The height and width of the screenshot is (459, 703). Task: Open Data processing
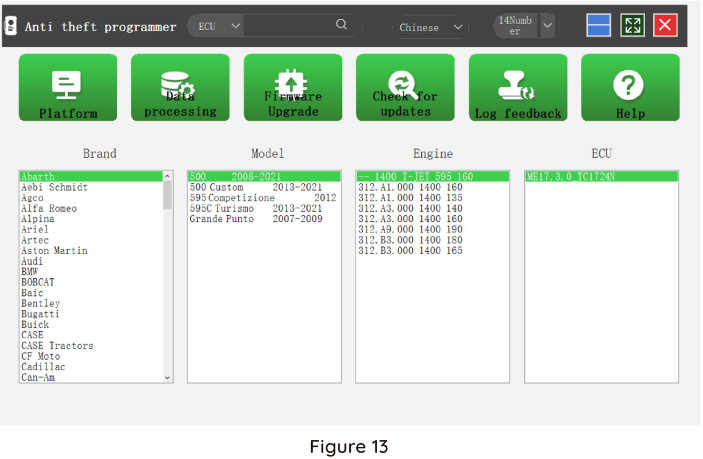coord(180,87)
